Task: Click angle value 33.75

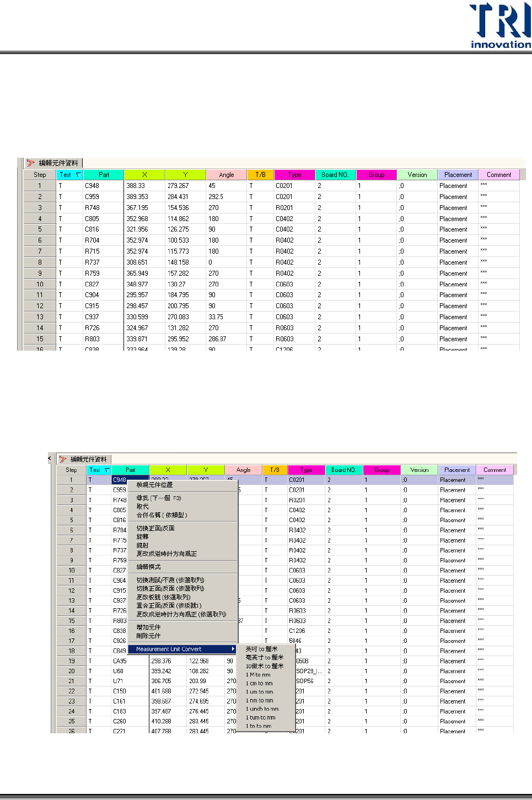Action: [216, 317]
